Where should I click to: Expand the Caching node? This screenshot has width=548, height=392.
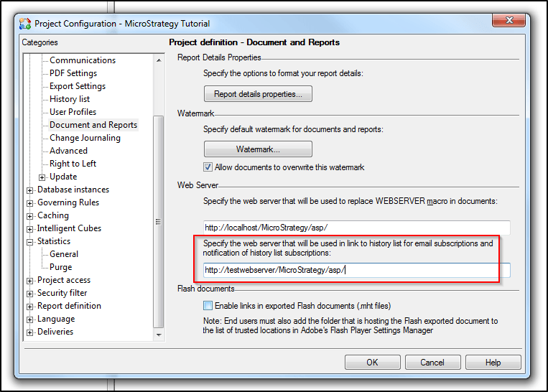[29, 216]
